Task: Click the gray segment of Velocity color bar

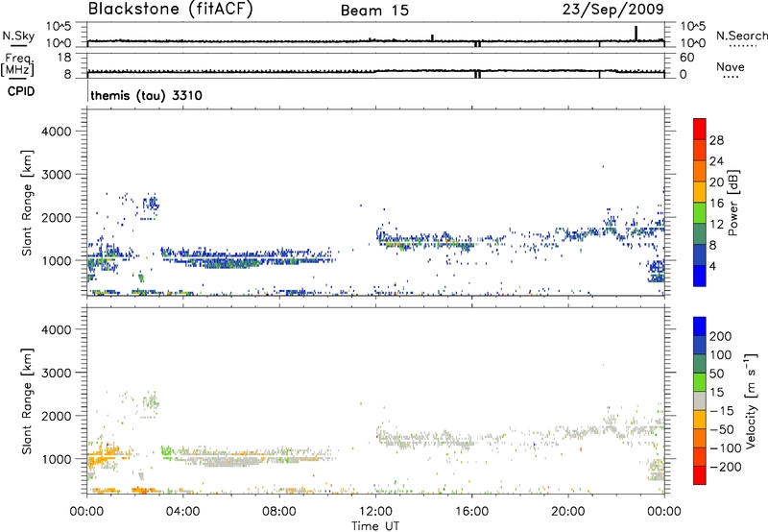Action: (700, 400)
